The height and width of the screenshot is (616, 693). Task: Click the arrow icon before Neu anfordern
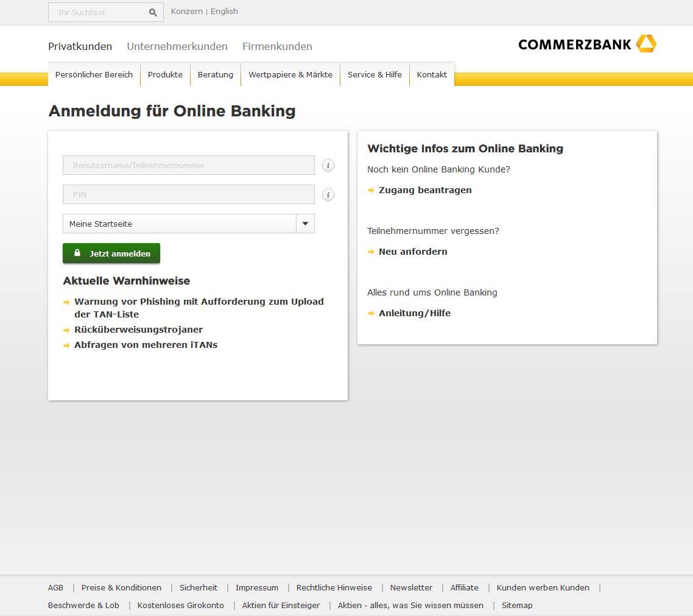coord(371,252)
